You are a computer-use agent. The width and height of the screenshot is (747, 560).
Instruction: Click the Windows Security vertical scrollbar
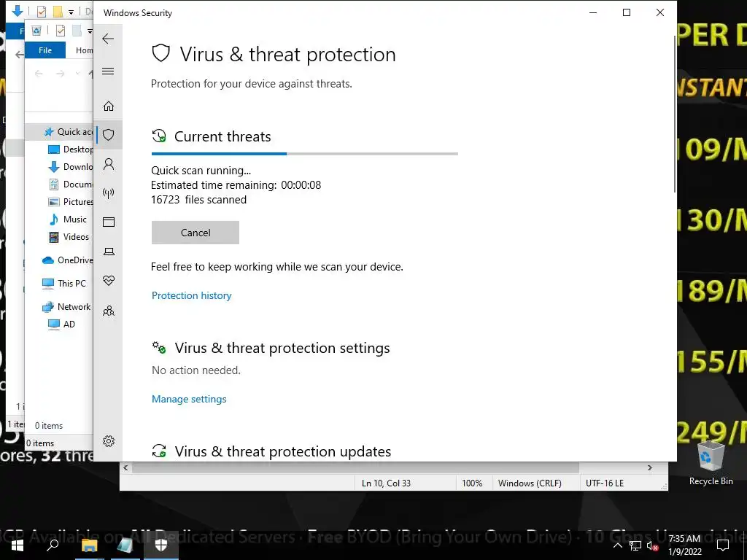(675, 114)
